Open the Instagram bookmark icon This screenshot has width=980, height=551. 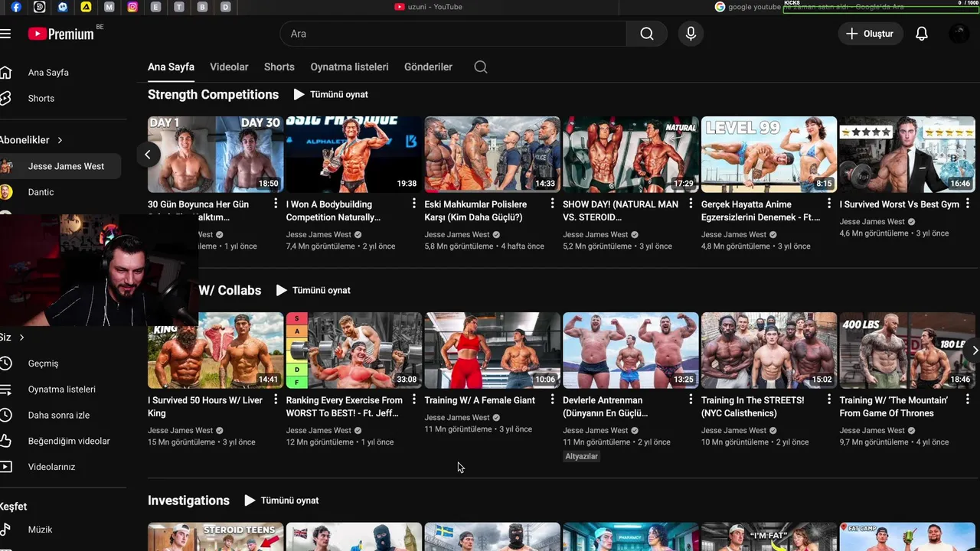click(132, 7)
